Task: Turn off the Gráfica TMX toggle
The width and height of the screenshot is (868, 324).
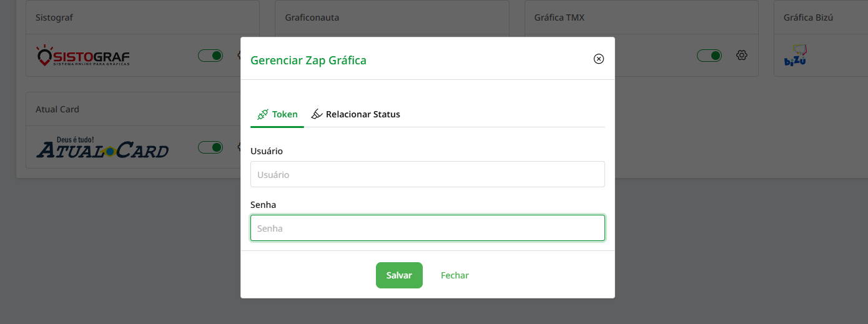Action: coord(709,56)
